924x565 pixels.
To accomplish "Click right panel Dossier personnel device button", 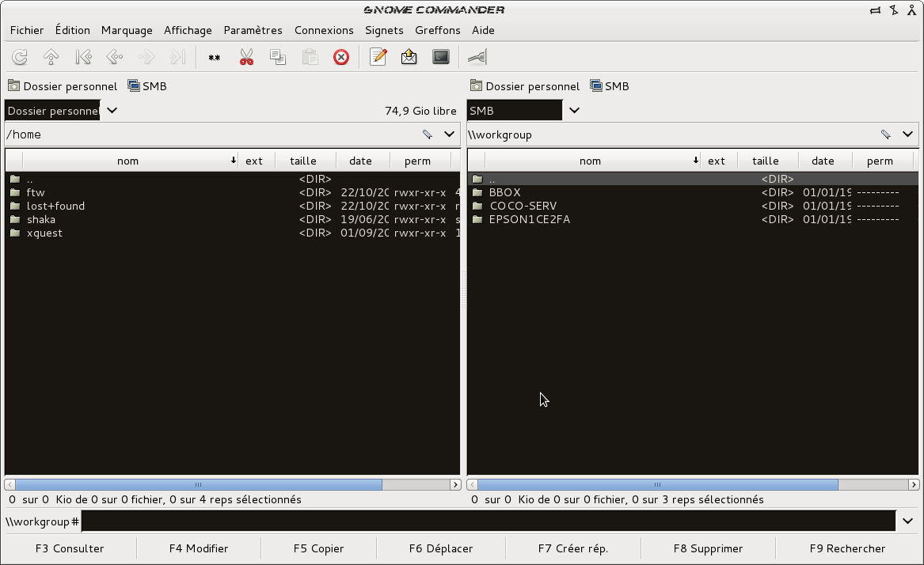I will point(525,86).
